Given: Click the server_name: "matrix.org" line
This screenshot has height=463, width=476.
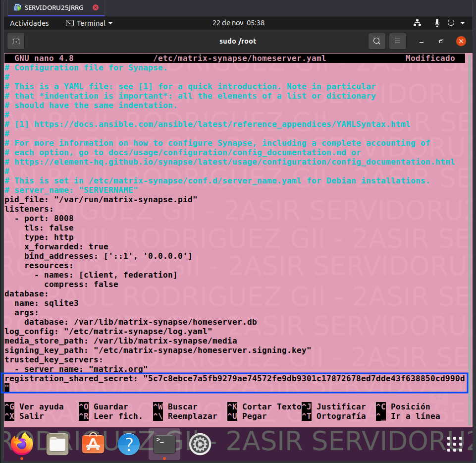Looking at the screenshot, I should pos(81,369).
